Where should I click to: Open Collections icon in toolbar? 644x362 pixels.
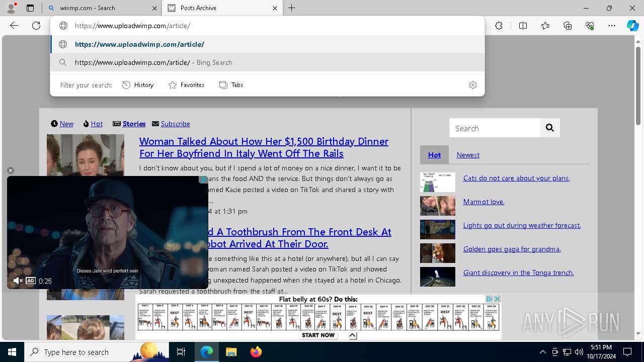[x=568, y=26]
